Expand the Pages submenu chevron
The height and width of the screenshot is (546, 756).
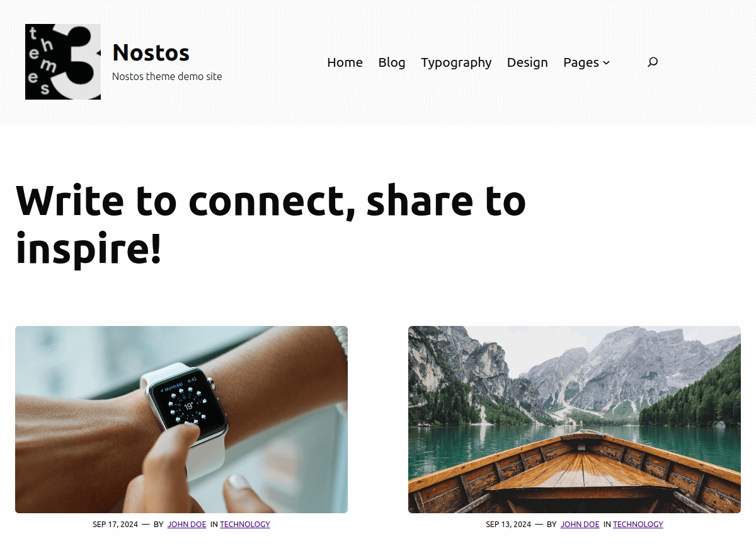coord(606,62)
